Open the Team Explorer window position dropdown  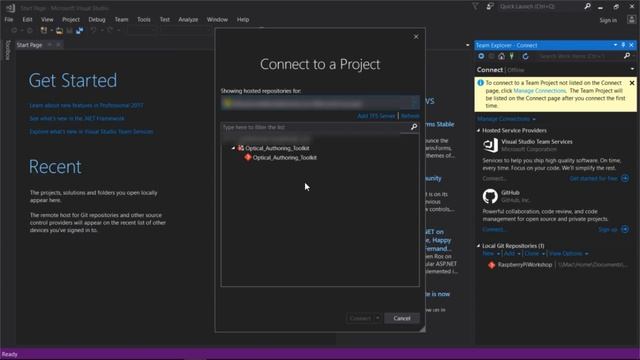pos(615,45)
